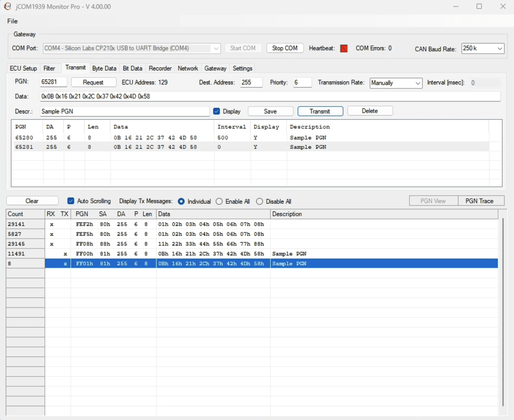514x420 pixels.
Task: Open the File menu
Action: click(13, 21)
